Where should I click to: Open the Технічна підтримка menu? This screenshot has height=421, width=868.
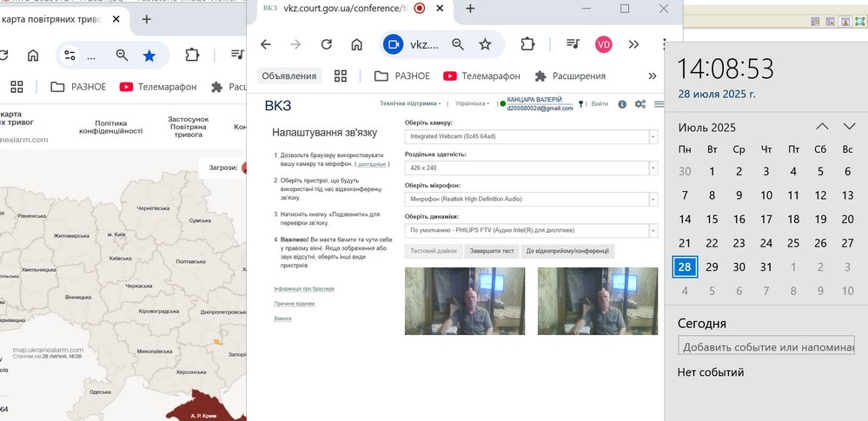[410, 103]
